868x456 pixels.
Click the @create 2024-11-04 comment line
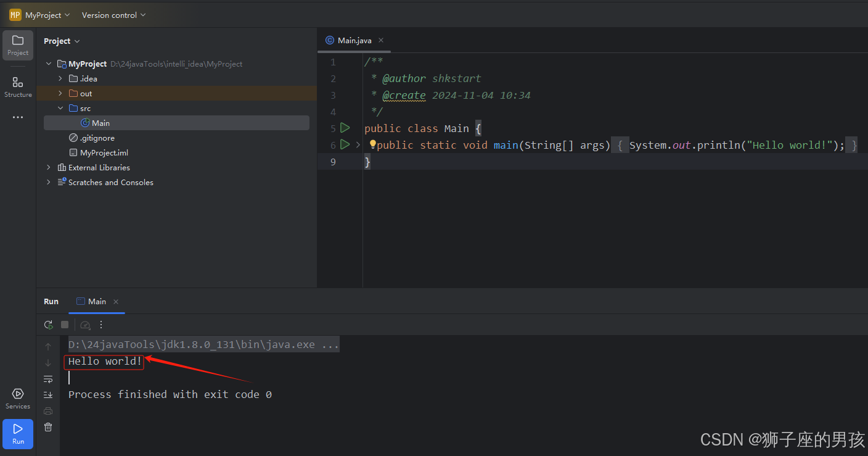click(x=450, y=95)
